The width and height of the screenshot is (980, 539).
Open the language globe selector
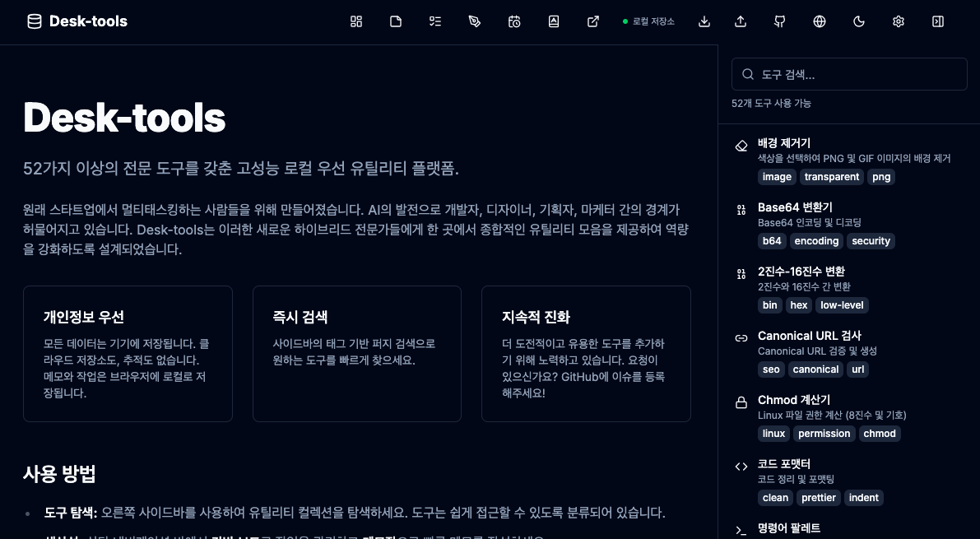coord(820,21)
